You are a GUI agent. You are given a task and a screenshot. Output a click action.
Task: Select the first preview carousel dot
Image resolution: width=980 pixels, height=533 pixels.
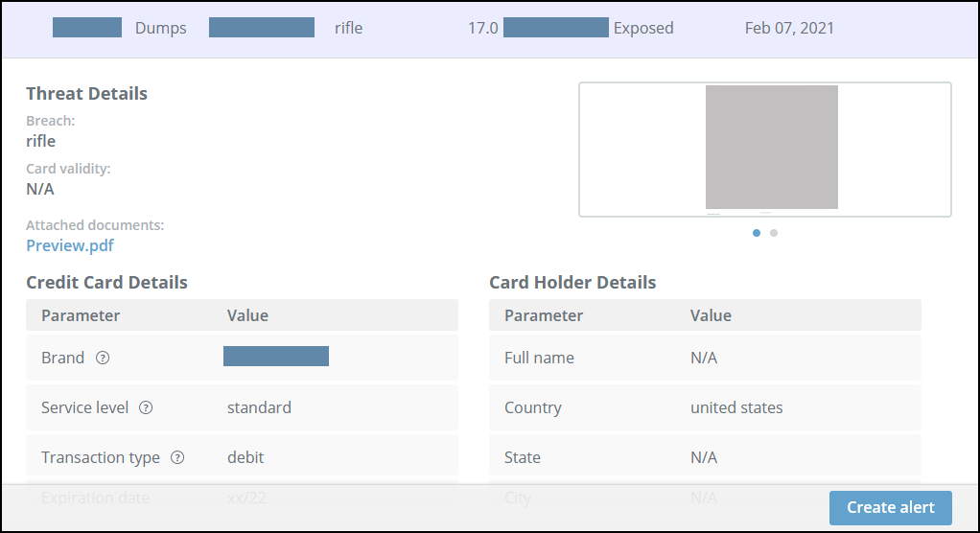coord(757,232)
